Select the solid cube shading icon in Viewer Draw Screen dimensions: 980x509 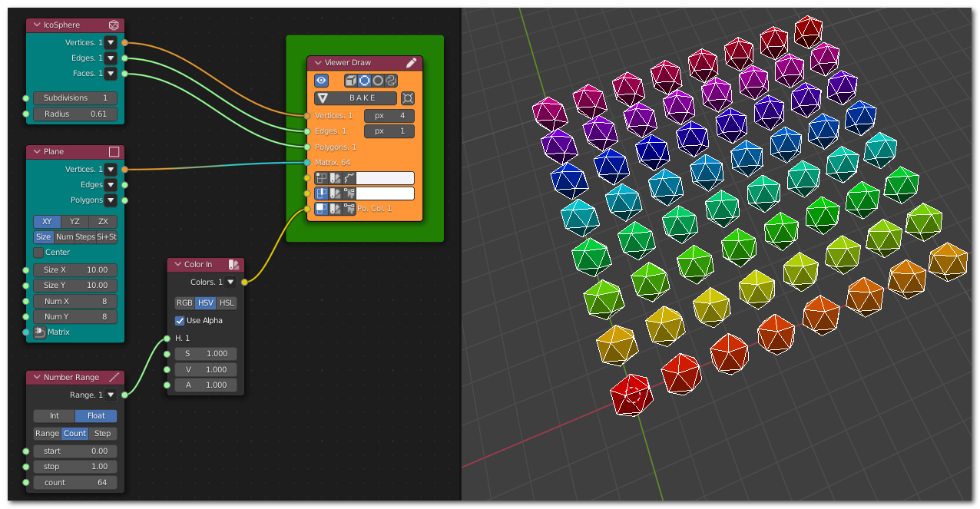point(351,80)
